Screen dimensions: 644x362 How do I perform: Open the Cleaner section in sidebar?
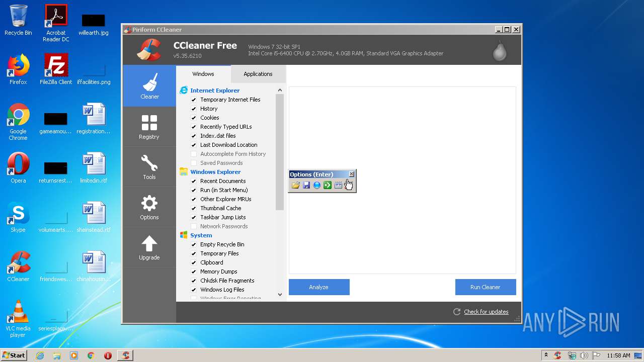[x=149, y=86]
